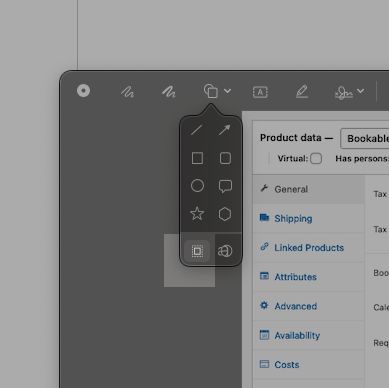
Task: Choose the highlight mask tool
Action: [x=197, y=251]
